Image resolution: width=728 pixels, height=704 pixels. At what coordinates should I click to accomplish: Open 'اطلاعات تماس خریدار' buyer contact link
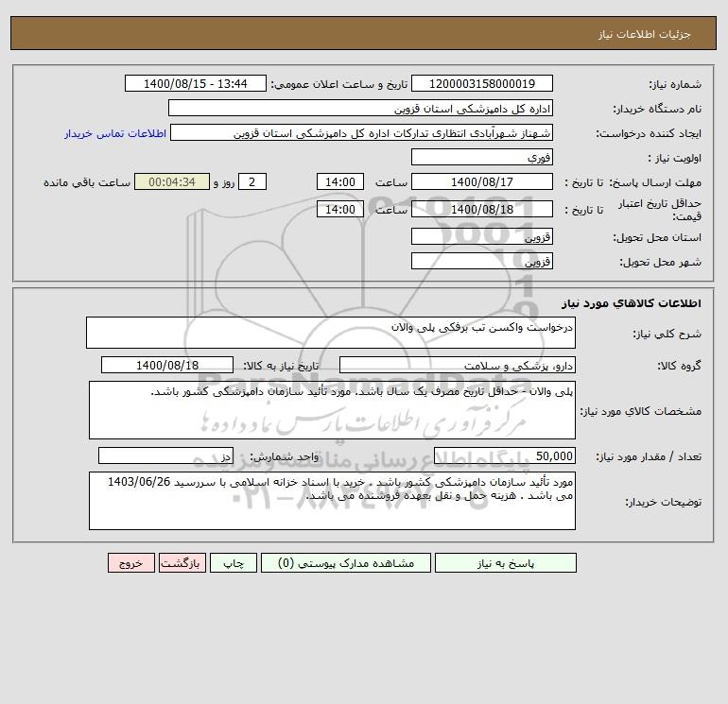tap(115, 133)
